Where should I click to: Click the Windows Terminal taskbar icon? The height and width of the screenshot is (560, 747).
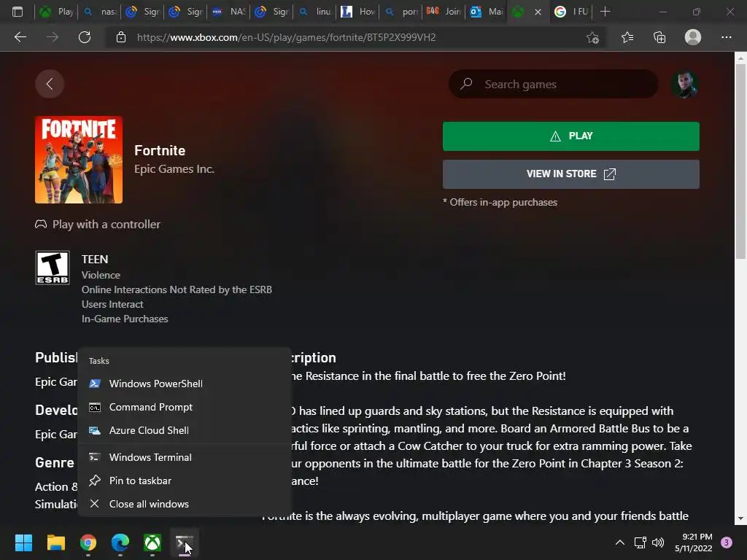tap(185, 542)
